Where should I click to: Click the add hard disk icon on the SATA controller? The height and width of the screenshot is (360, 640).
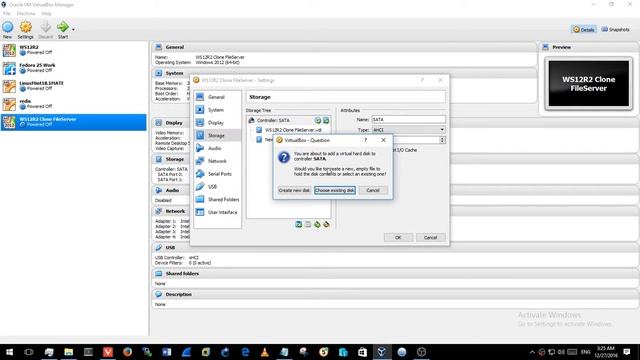pos(326,120)
